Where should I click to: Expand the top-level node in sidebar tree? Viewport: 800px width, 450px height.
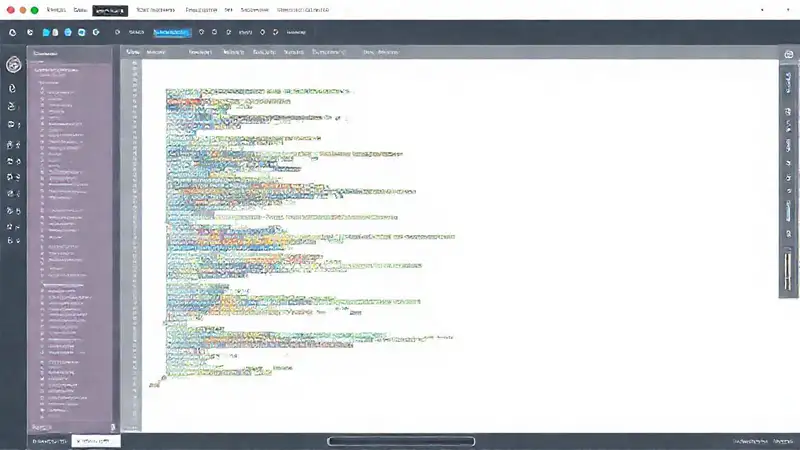coord(36,72)
